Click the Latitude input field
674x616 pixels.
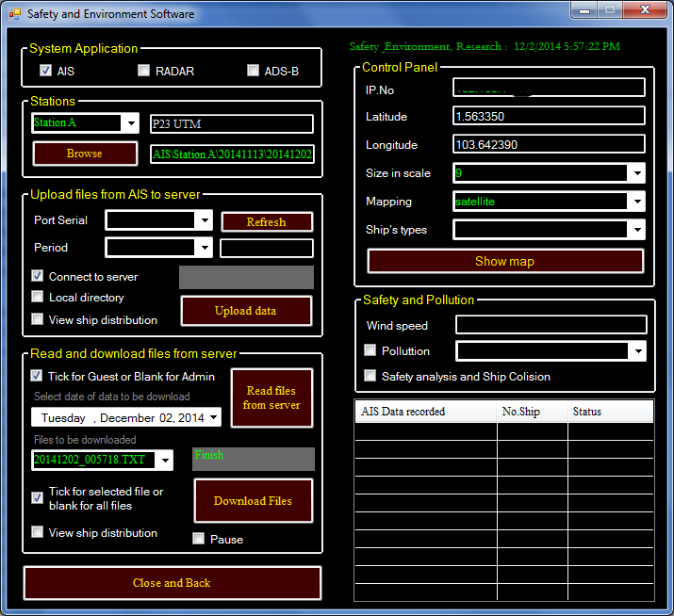(548, 116)
